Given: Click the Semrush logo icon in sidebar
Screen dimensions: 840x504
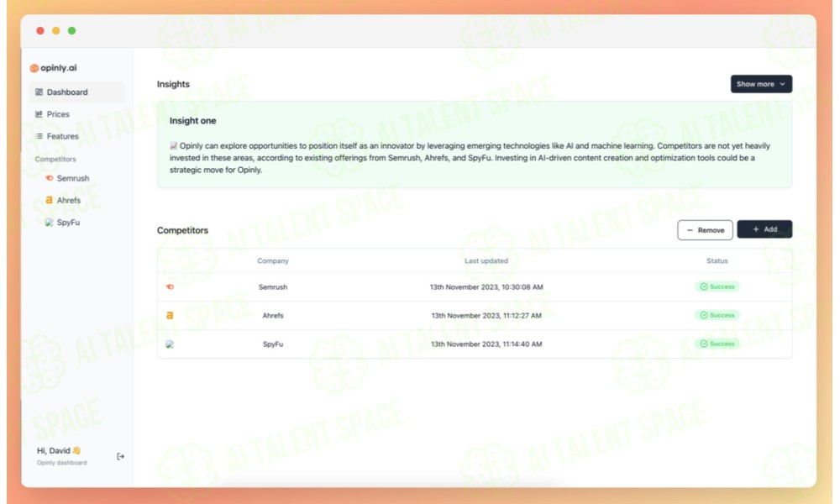Looking at the screenshot, I should pyautogui.click(x=50, y=178).
